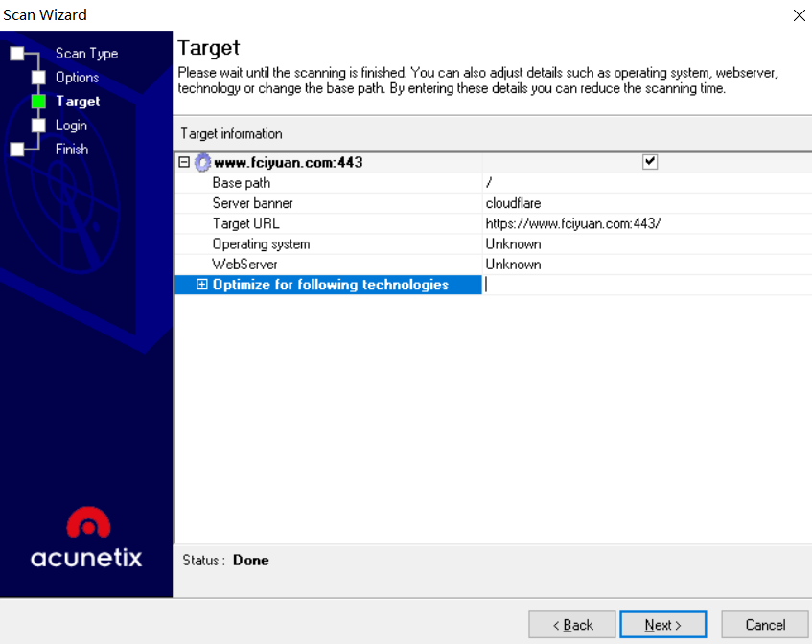Go to the Options wizard step

(x=77, y=77)
